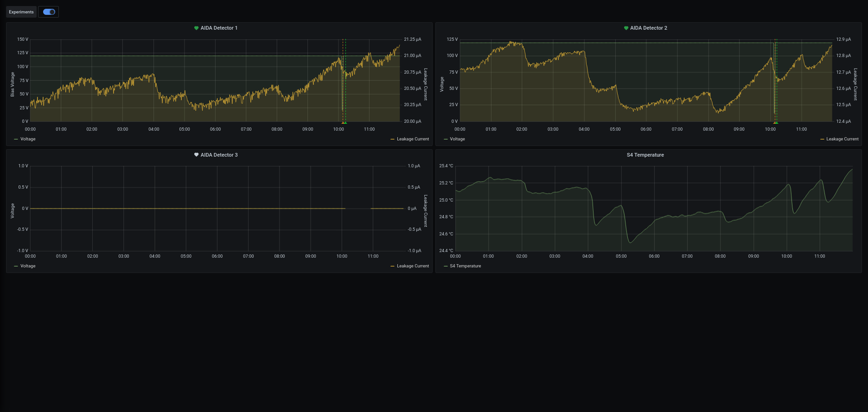Click the Experiments variable label
This screenshot has height=412, width=868.
pyautogui.click(x=21, y=12)
